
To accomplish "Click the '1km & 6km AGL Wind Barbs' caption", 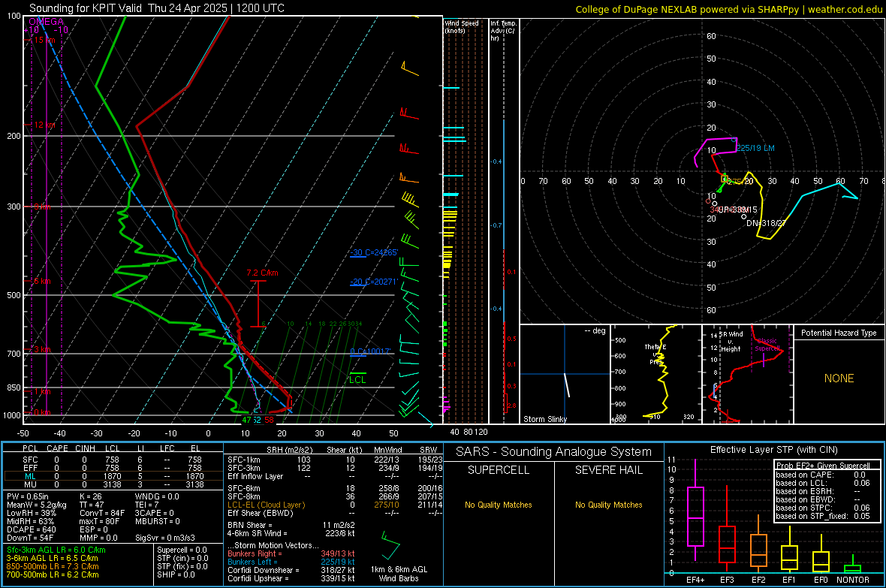I will tap(399, 574).
